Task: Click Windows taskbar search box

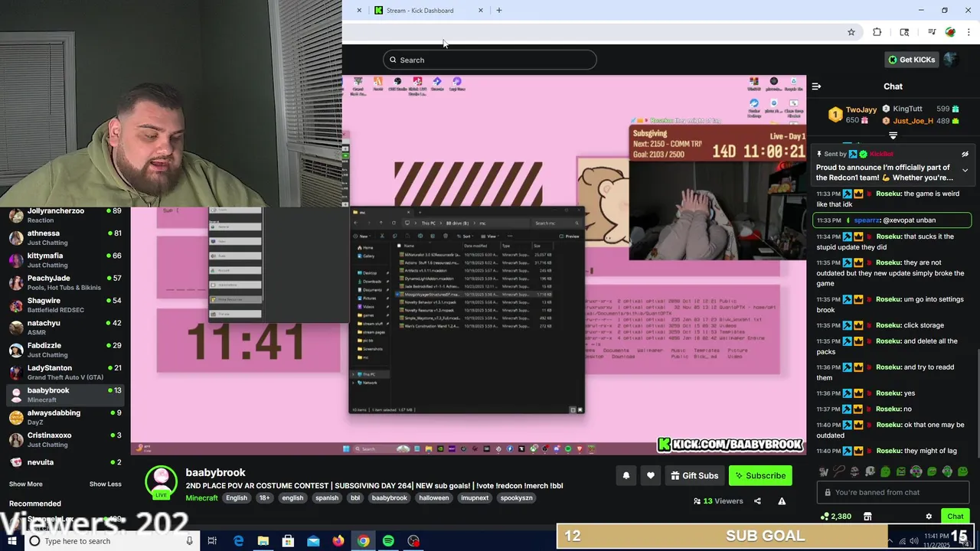Action: [111, 541]
